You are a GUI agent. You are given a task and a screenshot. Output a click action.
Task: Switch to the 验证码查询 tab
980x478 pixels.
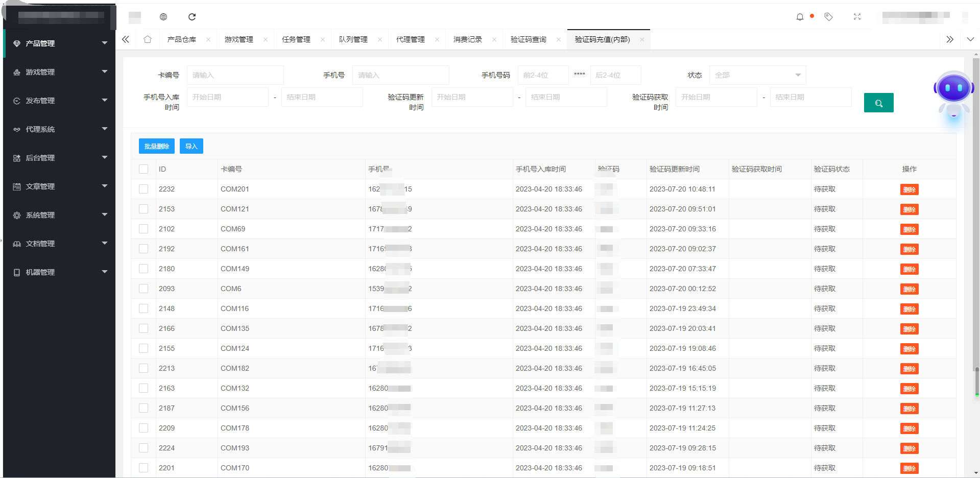529,39
